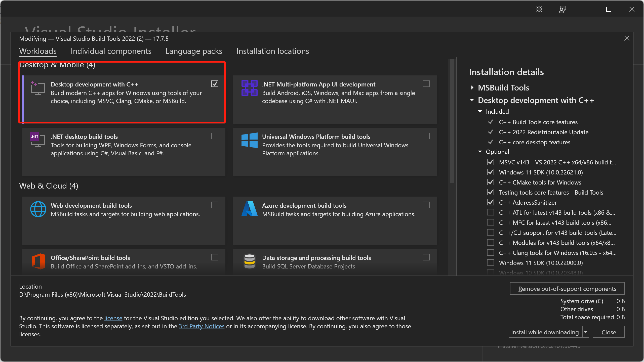The image size is (644, 362).
Task: Collapse the Included section
Action: click(480, 111)
